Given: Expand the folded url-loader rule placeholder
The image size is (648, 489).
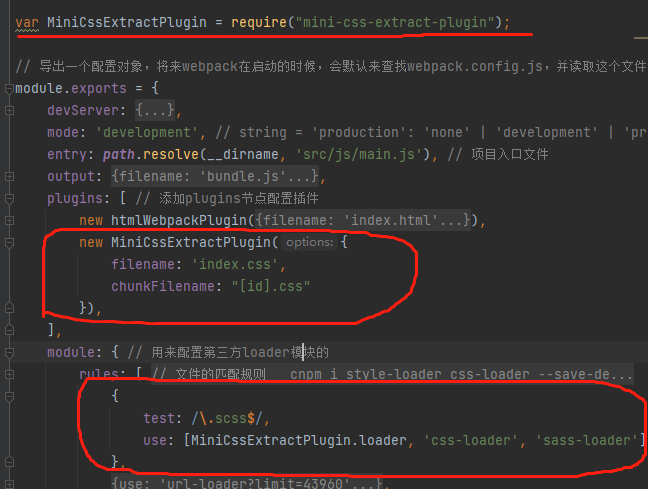Looking at the screenshot, I should (x=247, y=482).
